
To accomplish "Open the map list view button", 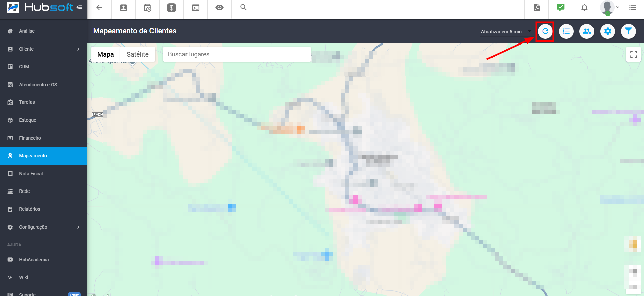I will pyautogui.click(x=566, y=31).
